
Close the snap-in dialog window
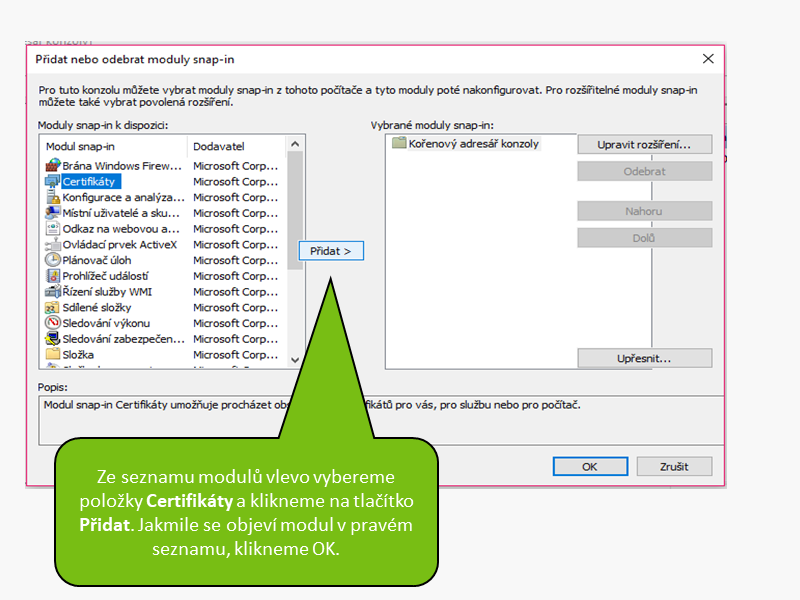point(708,59)
